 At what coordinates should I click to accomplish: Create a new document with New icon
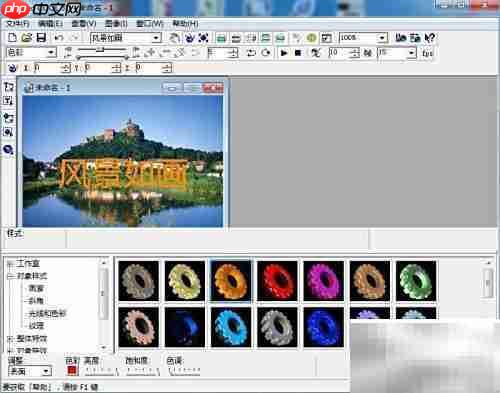tap(12, 38)
